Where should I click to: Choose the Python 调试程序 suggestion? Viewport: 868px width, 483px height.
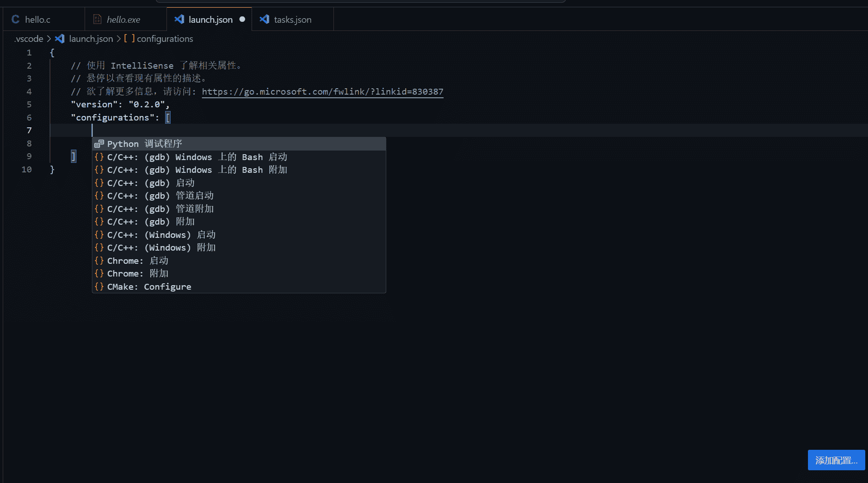click(x=239, y=144)
